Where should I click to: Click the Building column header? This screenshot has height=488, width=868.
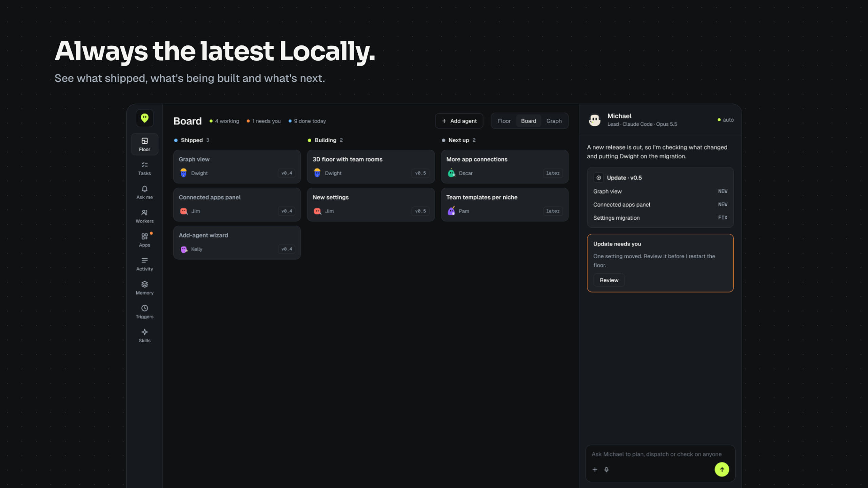pos(325,140)
